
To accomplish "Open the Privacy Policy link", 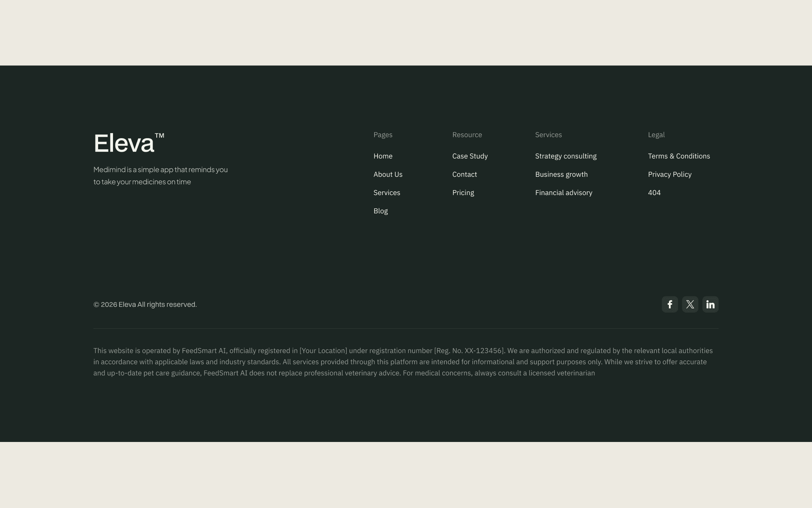I will [x=670, y=174].
